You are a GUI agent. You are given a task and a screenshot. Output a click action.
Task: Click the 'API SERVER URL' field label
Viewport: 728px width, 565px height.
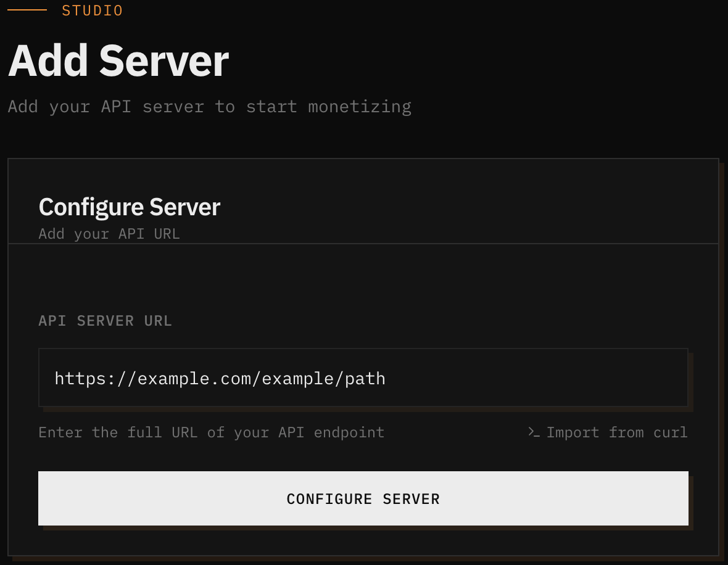[x=105, y=321]
